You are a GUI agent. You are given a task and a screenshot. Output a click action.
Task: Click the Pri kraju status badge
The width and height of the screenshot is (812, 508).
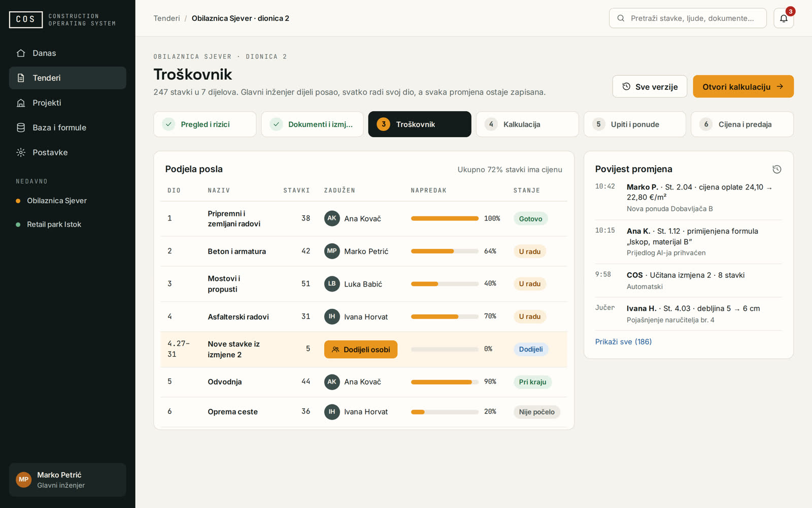(532, 382)
